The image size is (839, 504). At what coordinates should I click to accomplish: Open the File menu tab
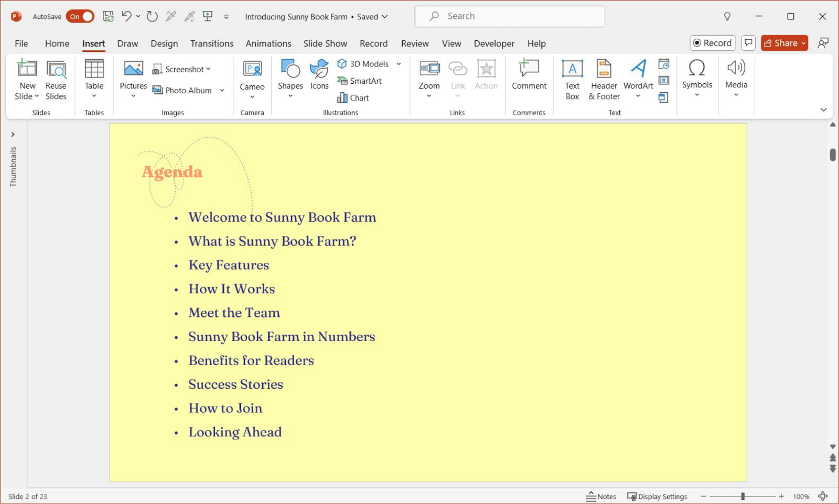(x=21, y=43)
